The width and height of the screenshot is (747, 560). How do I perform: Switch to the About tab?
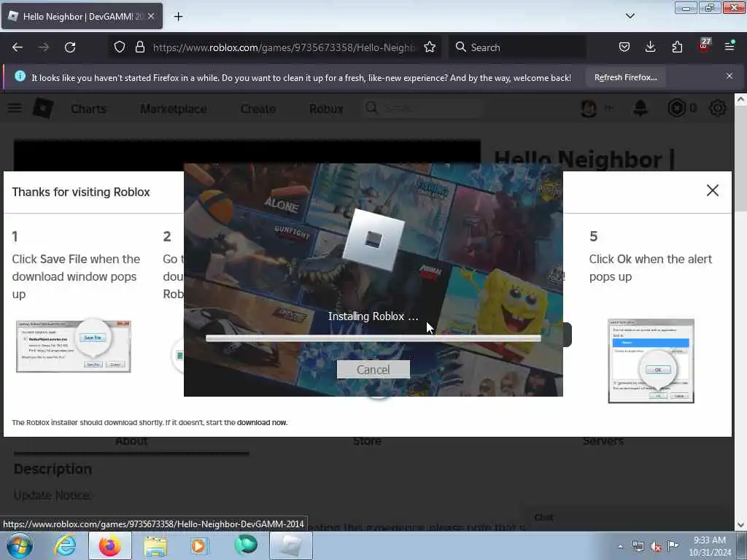(x=131, y=442)
